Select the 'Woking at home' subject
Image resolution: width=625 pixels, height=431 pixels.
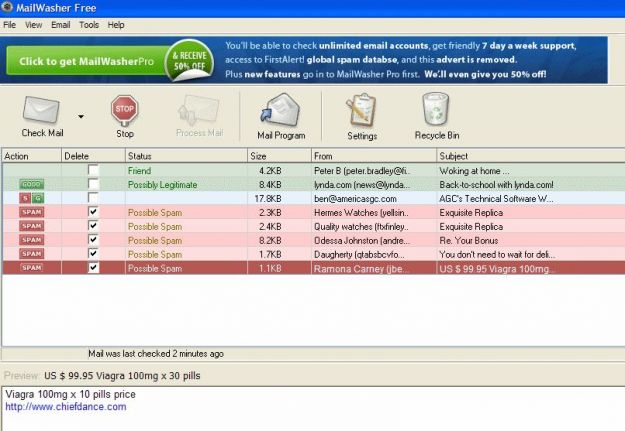tap(474, 171)
